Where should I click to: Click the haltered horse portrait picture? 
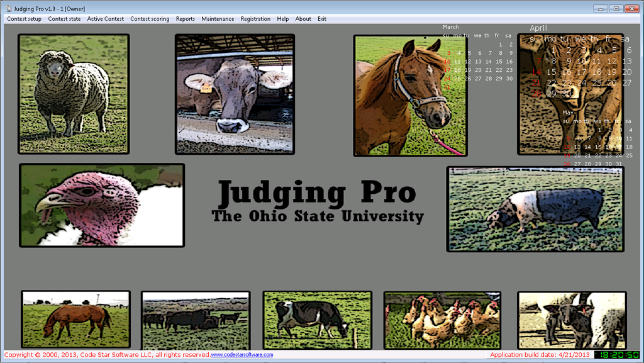coord(409,95)
